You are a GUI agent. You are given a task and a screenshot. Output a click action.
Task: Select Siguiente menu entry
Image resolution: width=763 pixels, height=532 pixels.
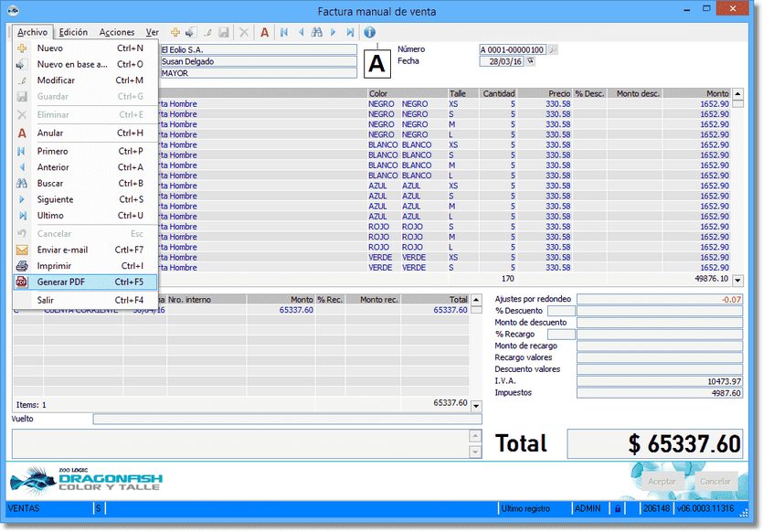[85, 199]
